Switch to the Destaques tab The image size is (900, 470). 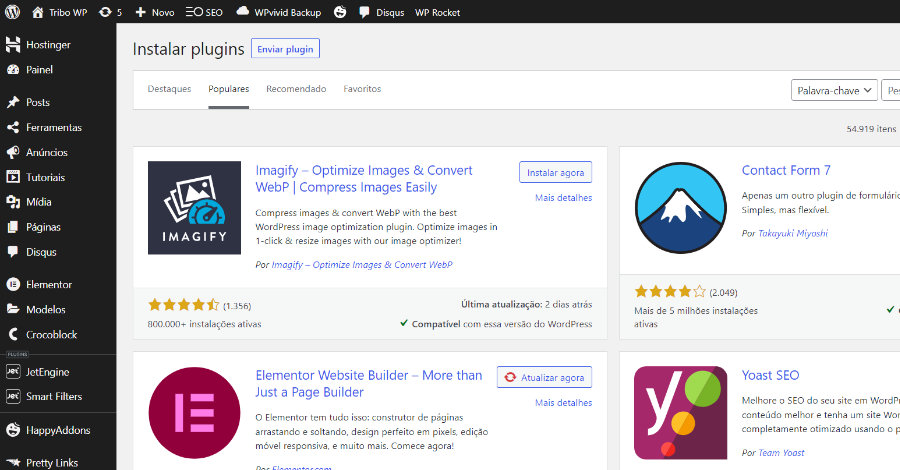(x=169, y=89)
